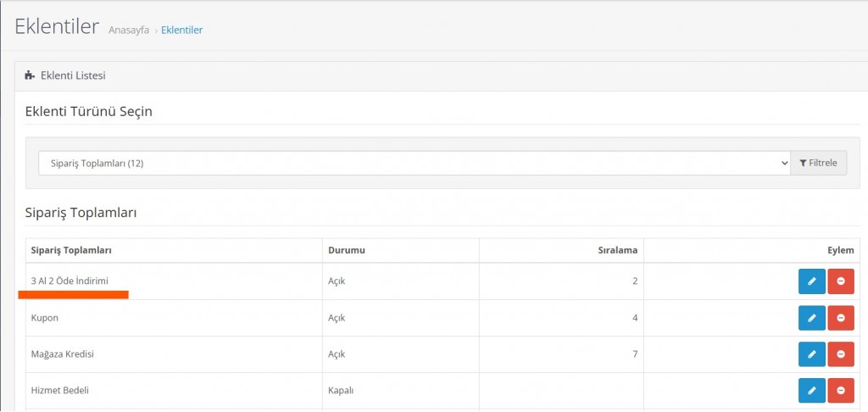Edit the 3 Al 2 Öde İndirimi extension
This screenshot has width=868, height=412.
(x=811, y=281)
